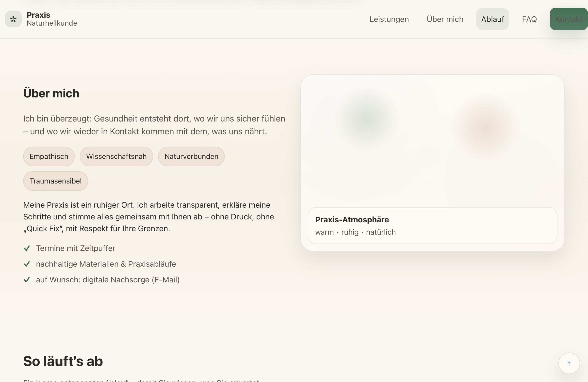
Task: Click the Über mich section heading
Action: (x=51, y=93)
